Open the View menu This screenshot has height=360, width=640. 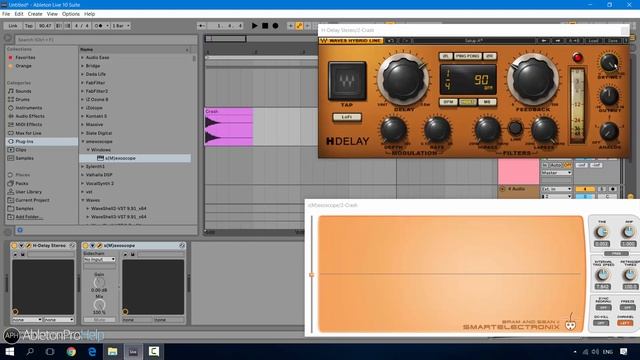52,14
